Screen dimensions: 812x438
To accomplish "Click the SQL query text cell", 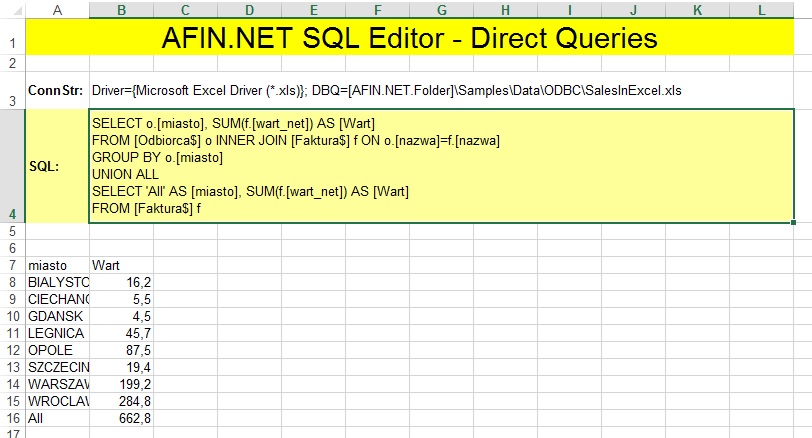I will coord(441,166).
